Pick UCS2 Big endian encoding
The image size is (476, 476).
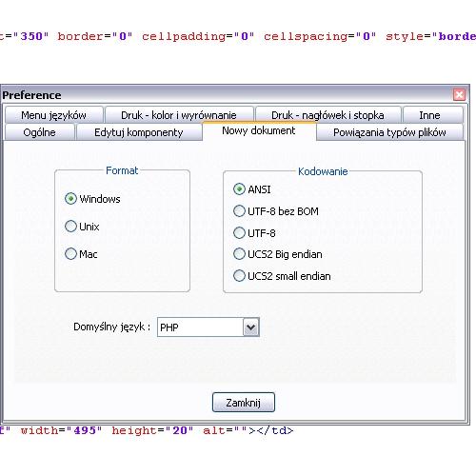point(239,254)
